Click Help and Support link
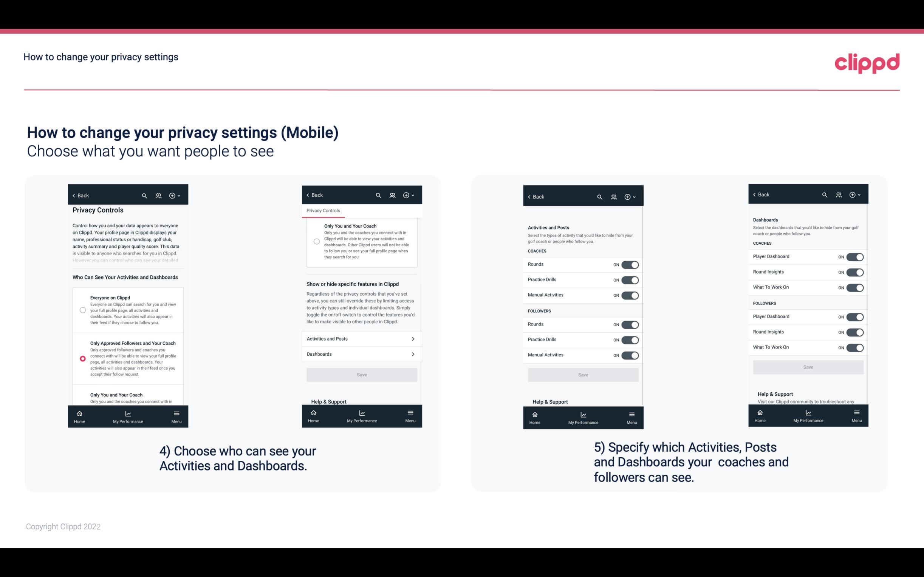This screenshot has height=577, width=924. tap(332, 401)
